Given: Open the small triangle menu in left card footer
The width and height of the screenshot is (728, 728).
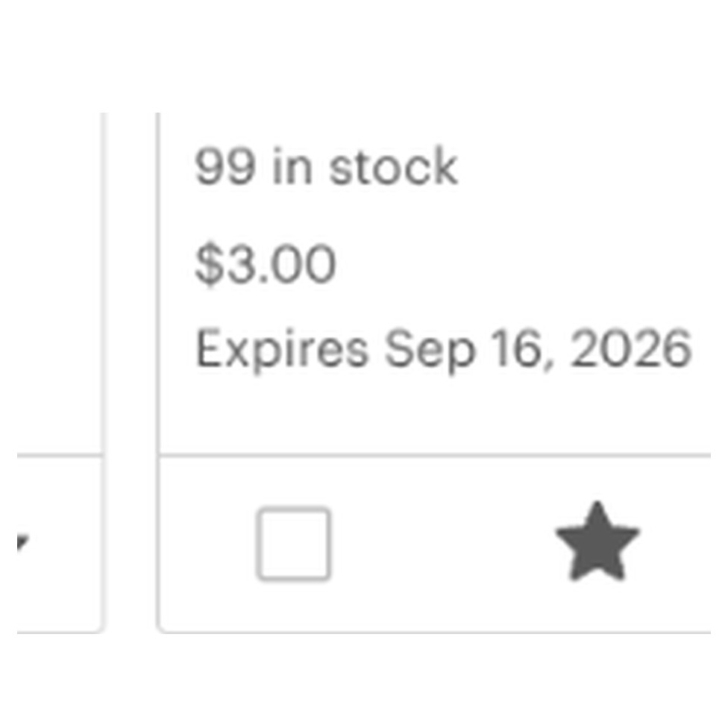Looking at the screenshot, I should 22,542.
